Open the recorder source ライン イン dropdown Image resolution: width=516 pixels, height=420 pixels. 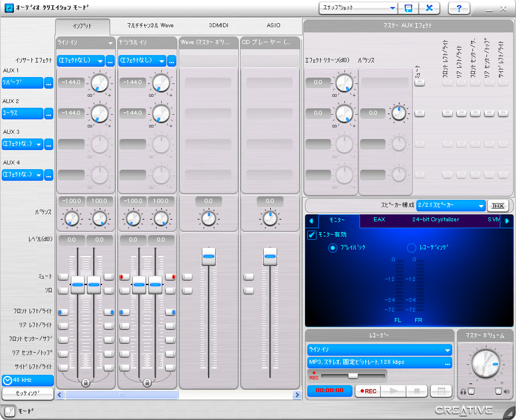coord(447,350)
